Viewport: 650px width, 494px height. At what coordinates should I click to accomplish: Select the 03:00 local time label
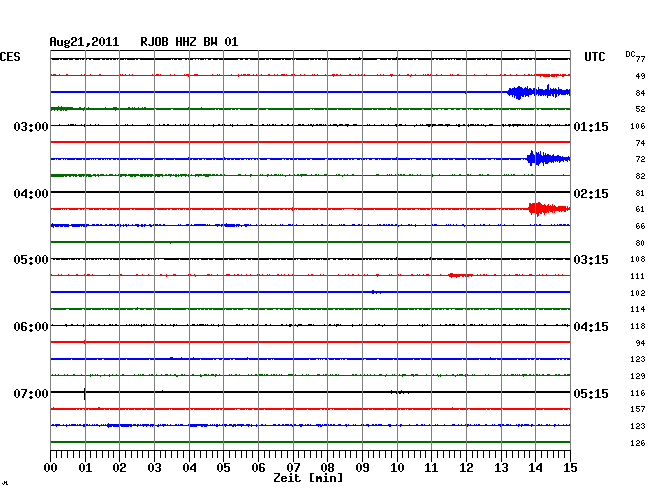point(31,126)
